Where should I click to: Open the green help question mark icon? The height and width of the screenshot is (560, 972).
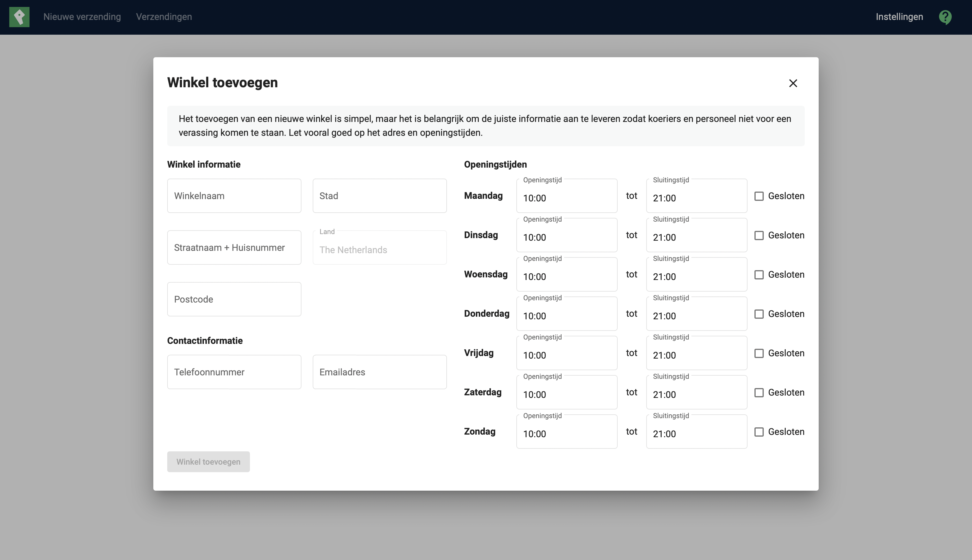pyautogui.click(x=945, y=17)
